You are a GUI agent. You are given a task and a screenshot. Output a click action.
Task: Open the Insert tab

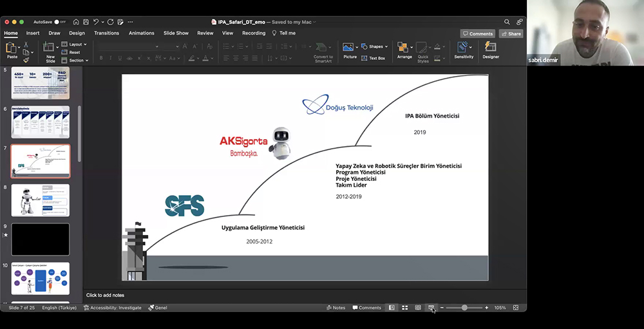tap(33, 33)
